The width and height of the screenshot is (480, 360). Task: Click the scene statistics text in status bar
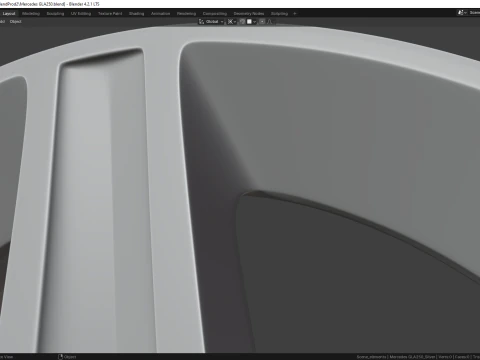coord(418,357)
